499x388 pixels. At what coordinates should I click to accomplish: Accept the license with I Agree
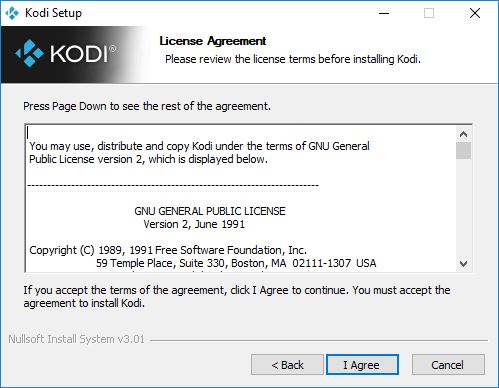[x=362, y=365]
